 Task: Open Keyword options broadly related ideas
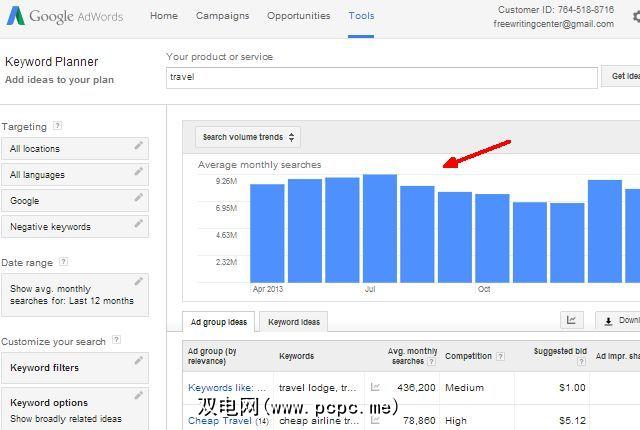pyautogui.click(x=75, y=409)
